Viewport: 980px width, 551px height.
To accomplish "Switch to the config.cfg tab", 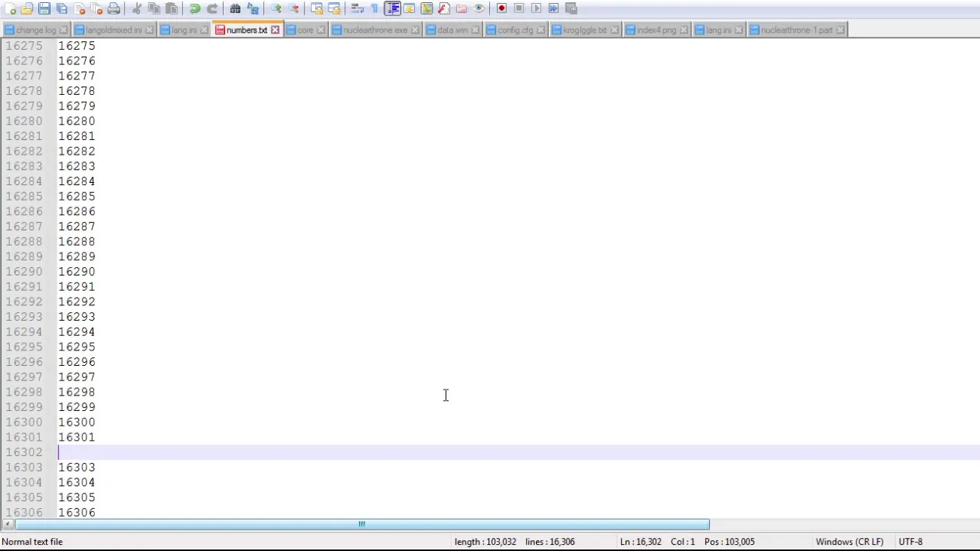I will point(515,30).
